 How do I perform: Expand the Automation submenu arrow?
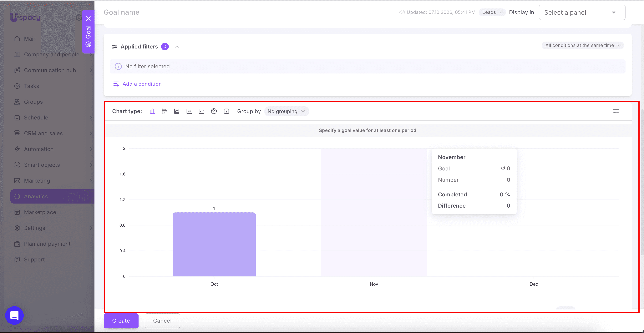(x=91, y=149)
